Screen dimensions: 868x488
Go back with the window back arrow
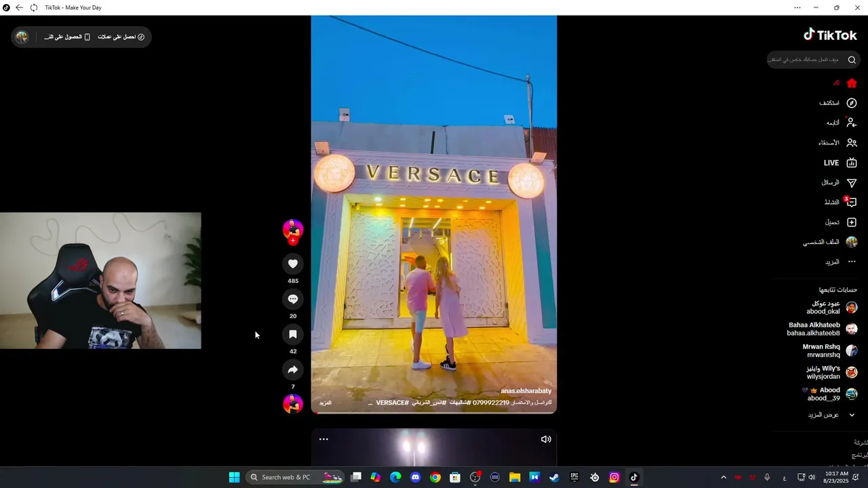[19, 7]
